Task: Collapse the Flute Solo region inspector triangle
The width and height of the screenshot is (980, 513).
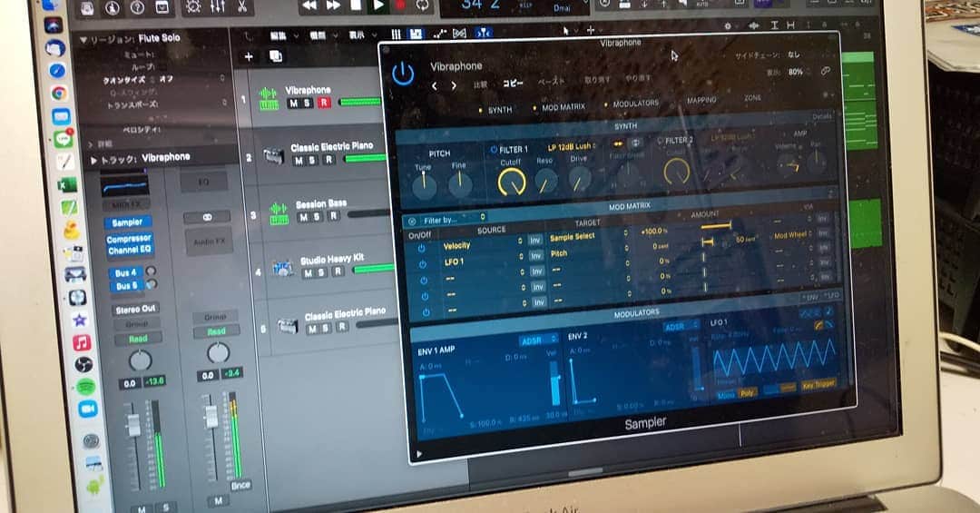Action: click(x=83, y=40)
